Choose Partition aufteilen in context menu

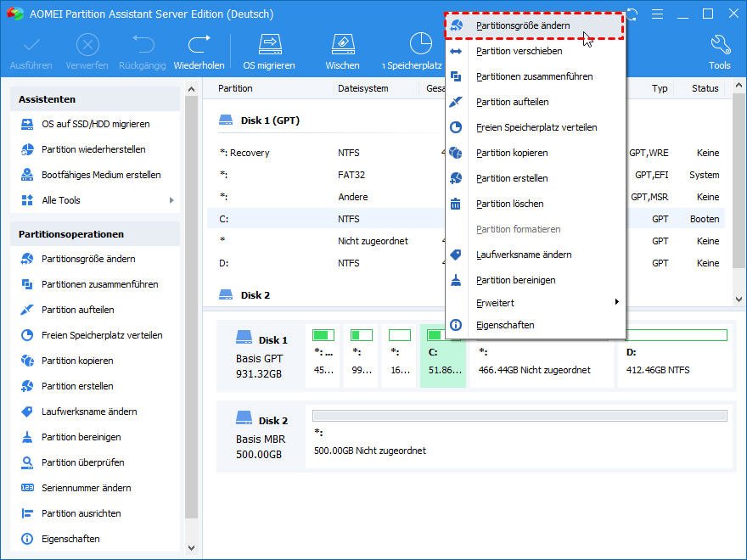(536, 102)
